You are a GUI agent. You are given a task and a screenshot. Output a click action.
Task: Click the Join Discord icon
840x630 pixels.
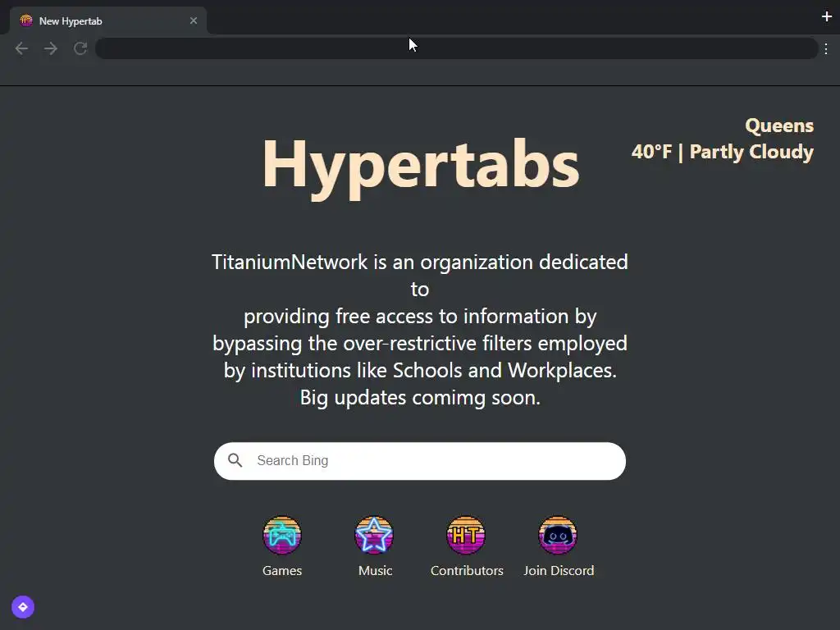(558, 535)
